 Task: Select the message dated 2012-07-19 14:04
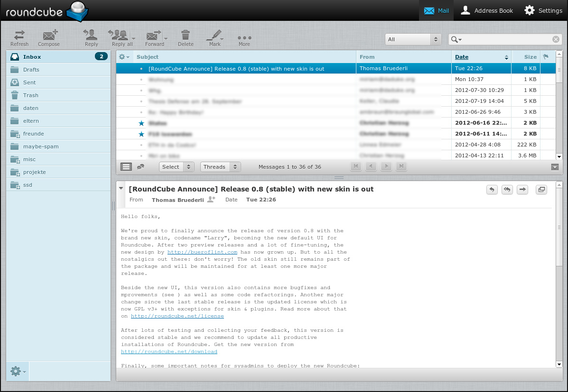[336, 101]
